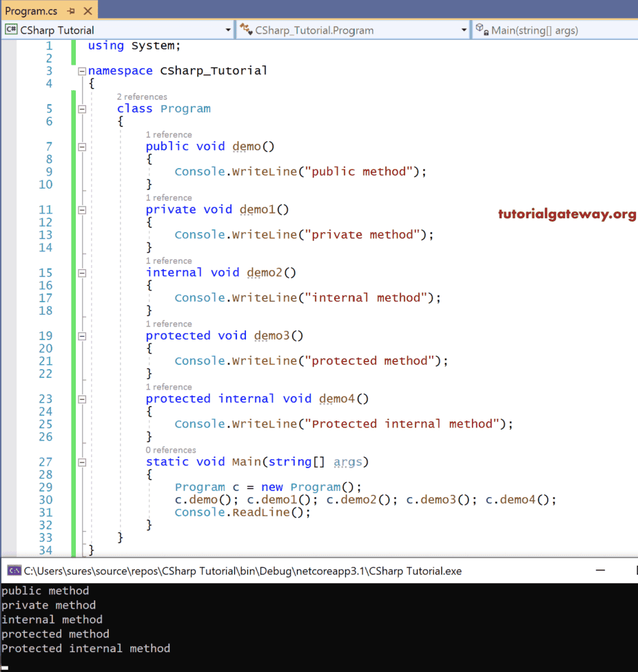Click the demo4 method name on line 23
Viewport: 638px width, 672px height.
coord(337,399)
